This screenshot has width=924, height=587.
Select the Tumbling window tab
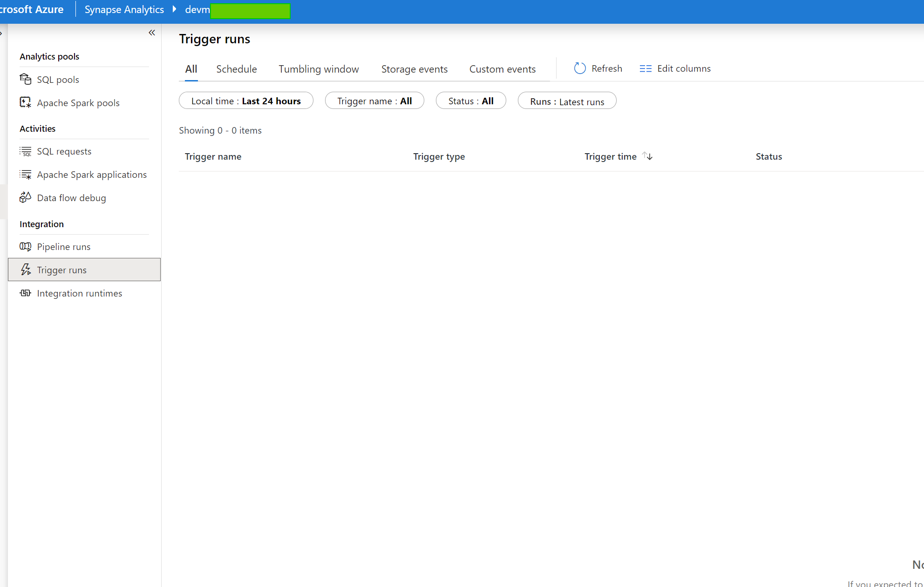pyautogui.click(x=319, y=68)
